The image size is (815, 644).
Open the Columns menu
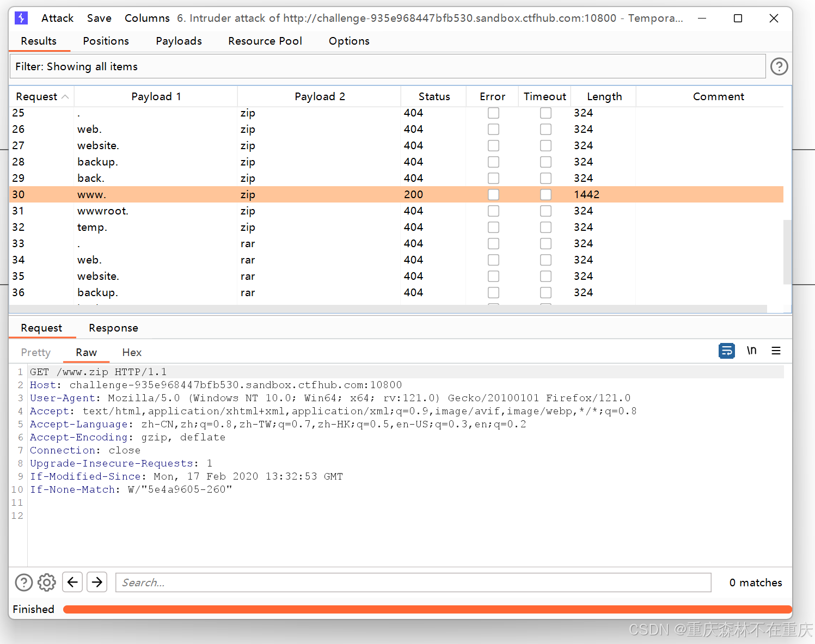[x=147, y=18]
